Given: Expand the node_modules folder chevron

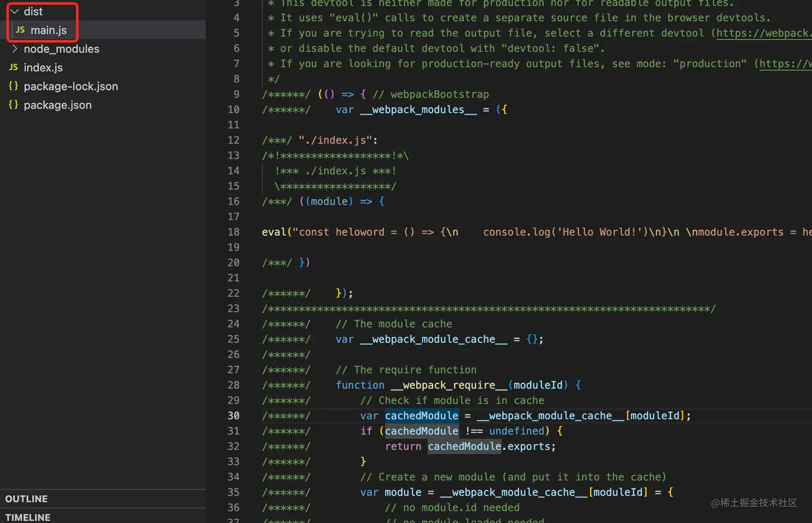Looking at the screenshot, I should [x=15, y=49].
